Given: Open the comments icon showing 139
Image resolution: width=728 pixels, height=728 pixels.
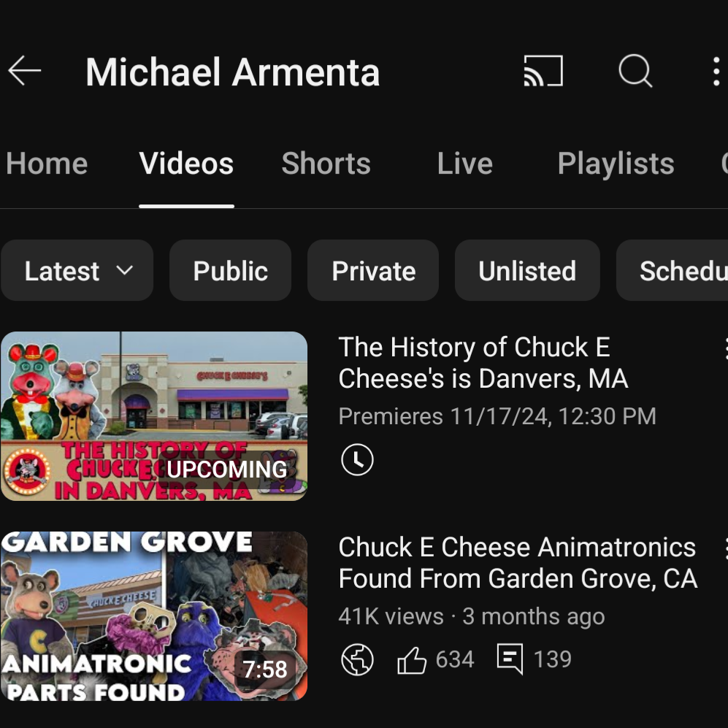Looking at the screenshot, I should [510, 659].
